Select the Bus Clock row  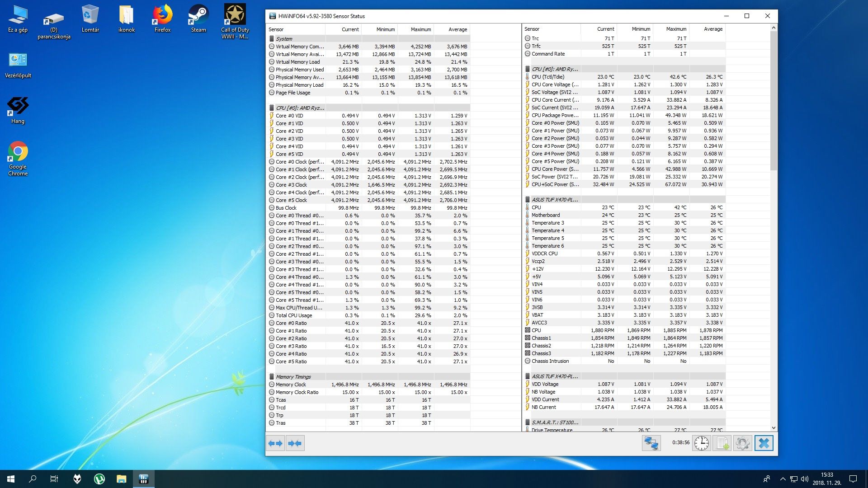coord(369,208)
